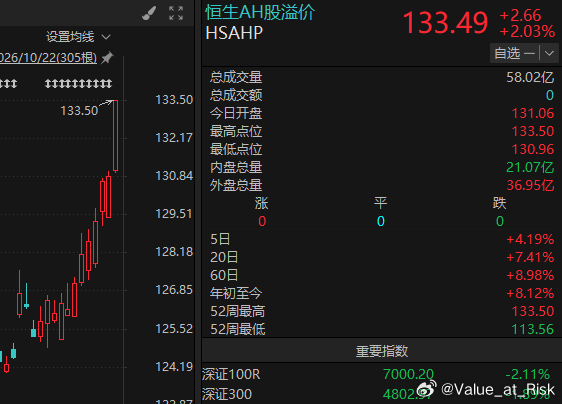The image size is (562, 404).
Task: Open the 设置均线 dropdown
Action: tap(78, 37)
